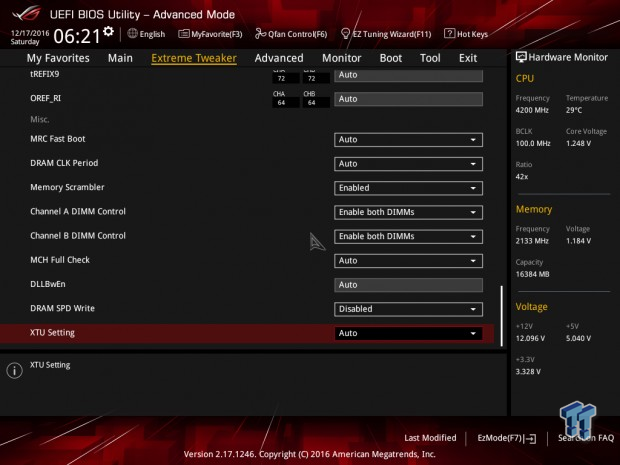The image size is (620, 465).
Task: Switch to Advanced tab
Action: [x=279, y=58]
